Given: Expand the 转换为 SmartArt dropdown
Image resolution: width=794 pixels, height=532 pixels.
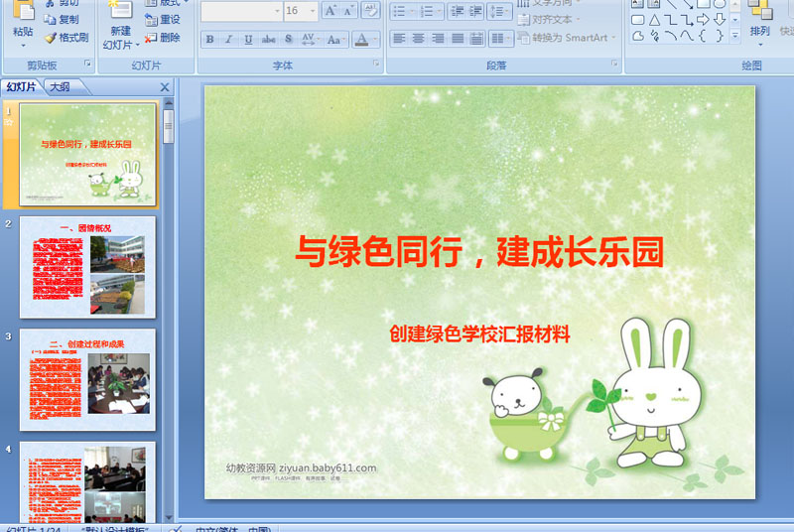Looking at the screenshot, I should point(613,38).
